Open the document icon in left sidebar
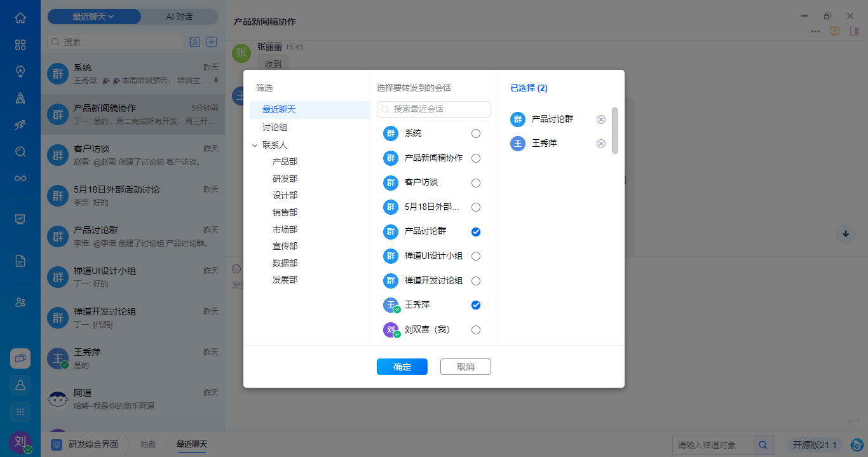 click(x=20, y=261)
